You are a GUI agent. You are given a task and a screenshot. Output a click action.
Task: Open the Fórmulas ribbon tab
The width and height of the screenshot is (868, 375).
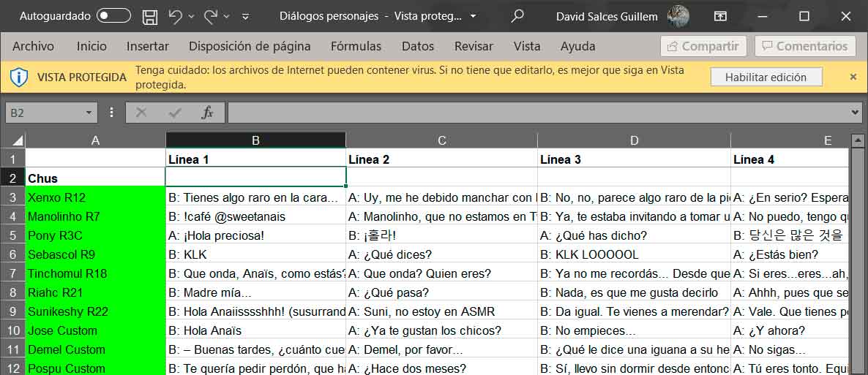click(356, 46)
